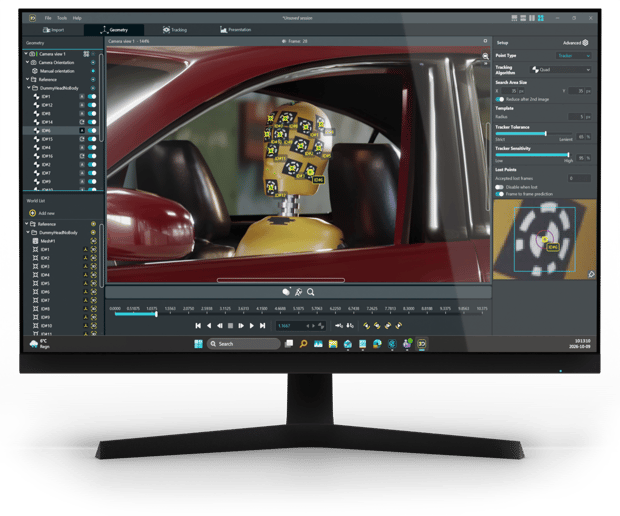Screen dimensions: 620x516
Task: Click the template preview thumbnail
Action: (545, 239)
